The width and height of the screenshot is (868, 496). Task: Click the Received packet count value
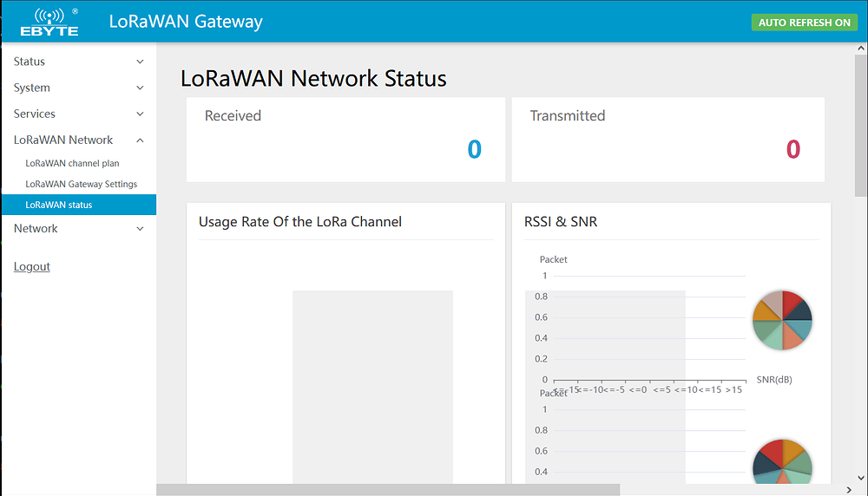tap(474, 150)
